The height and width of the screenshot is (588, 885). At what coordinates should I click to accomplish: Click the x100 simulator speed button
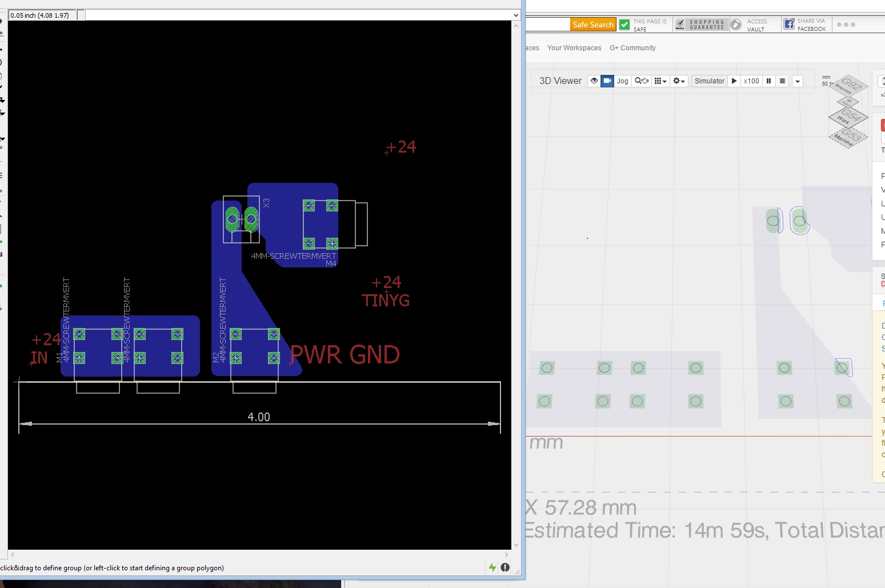point(751,81)
